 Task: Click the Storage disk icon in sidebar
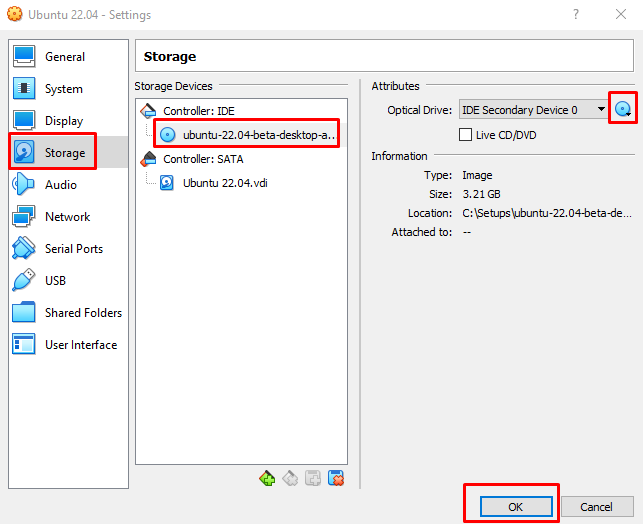click(x=24, y=152)
